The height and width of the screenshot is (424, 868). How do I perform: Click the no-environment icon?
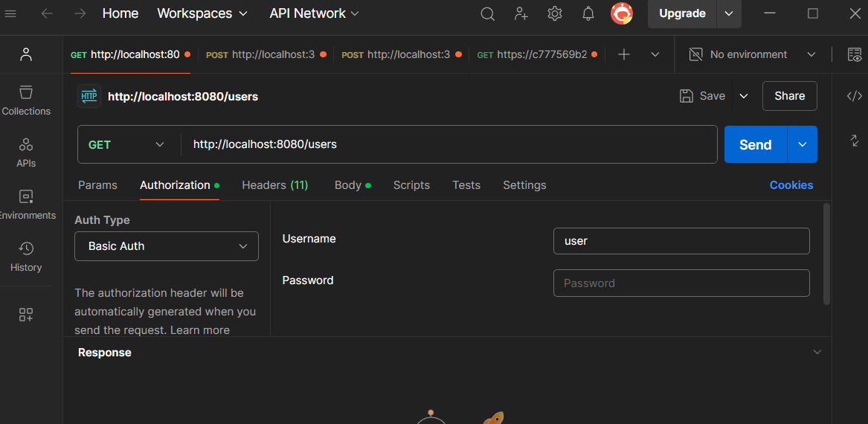click(x=695, y=54)
